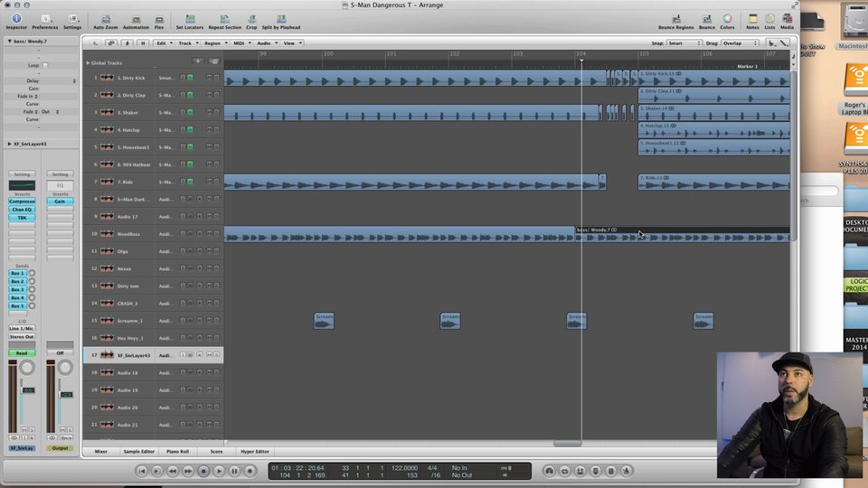This screenshot has height=488, width=868.
Task: Toggle green freeze button on Ride track
Action: pyautogui.click(x=190, y=182)
